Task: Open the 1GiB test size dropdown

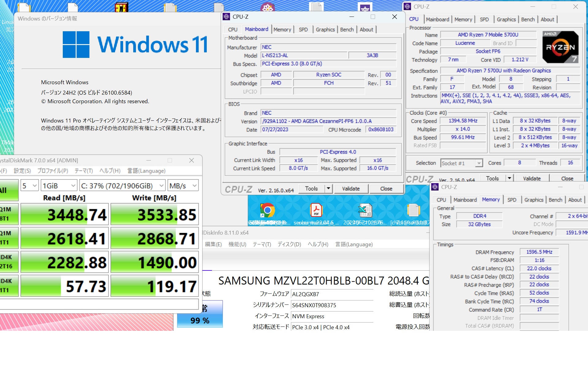Action: coord(59,186)
